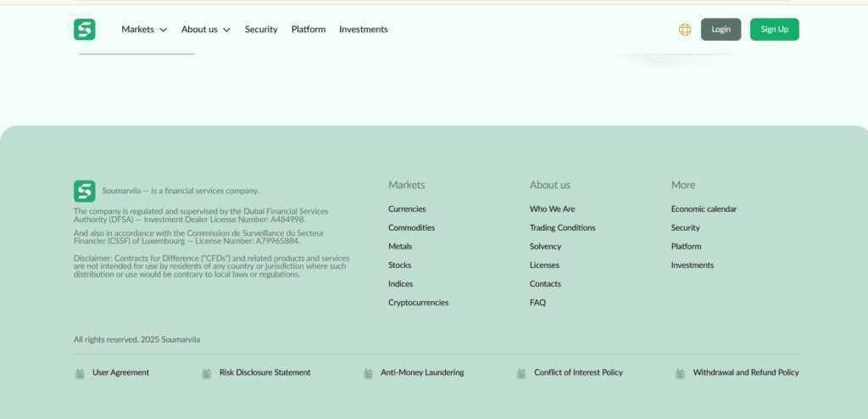Click the Soumarvila logo in header

pyautogui.click(x=85, y=30)
